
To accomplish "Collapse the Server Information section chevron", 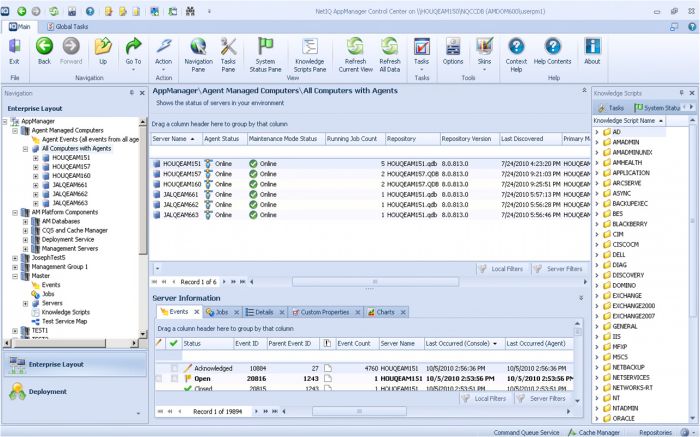I will [x=581, y=298].
